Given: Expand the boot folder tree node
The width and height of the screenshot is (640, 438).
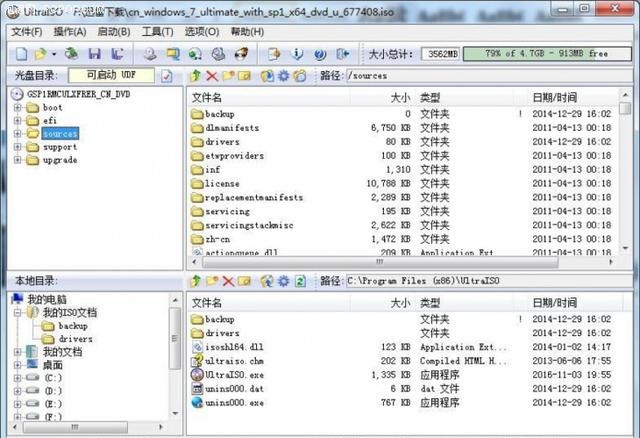Looking at the screenshot, I should (18, 108).
